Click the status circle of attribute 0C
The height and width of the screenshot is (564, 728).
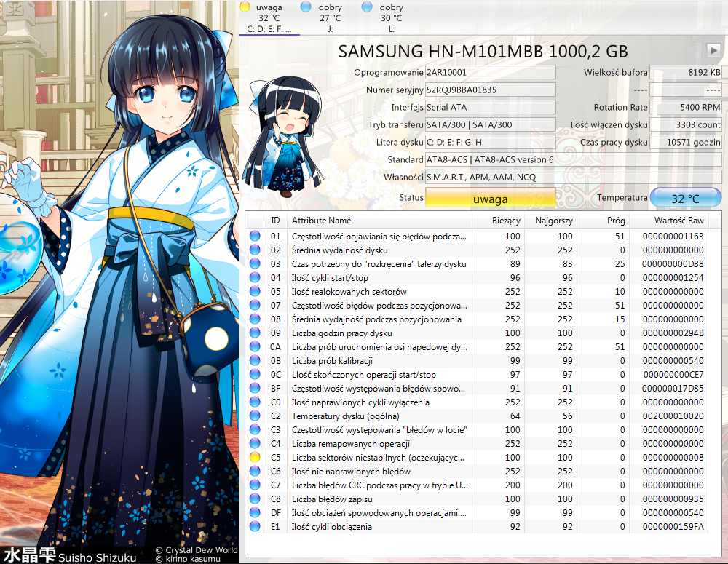pyautogui.click(x=255, y=374)
